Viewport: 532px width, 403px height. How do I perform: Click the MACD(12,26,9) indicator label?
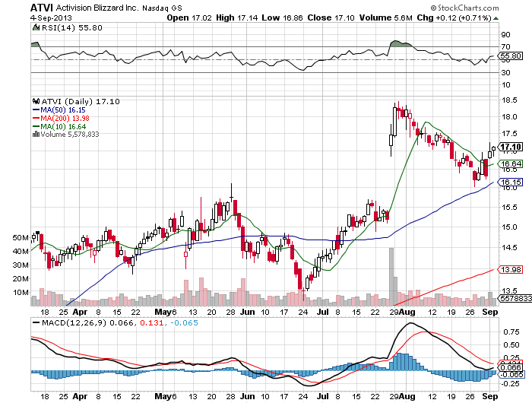click(x=74, y=322)
